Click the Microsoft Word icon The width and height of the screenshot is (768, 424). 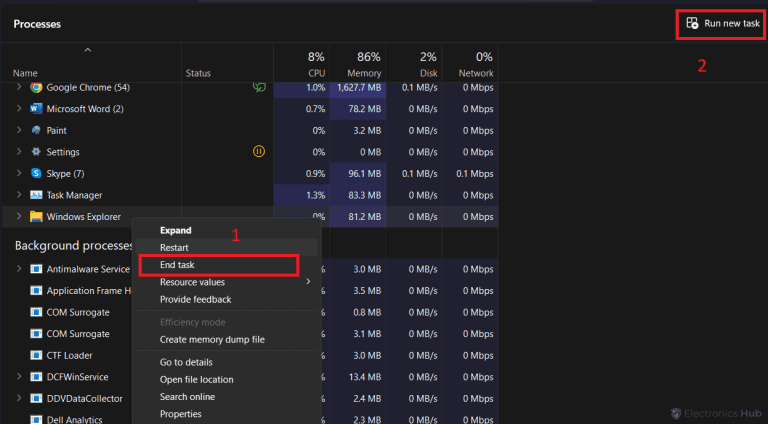pos(36,109)
